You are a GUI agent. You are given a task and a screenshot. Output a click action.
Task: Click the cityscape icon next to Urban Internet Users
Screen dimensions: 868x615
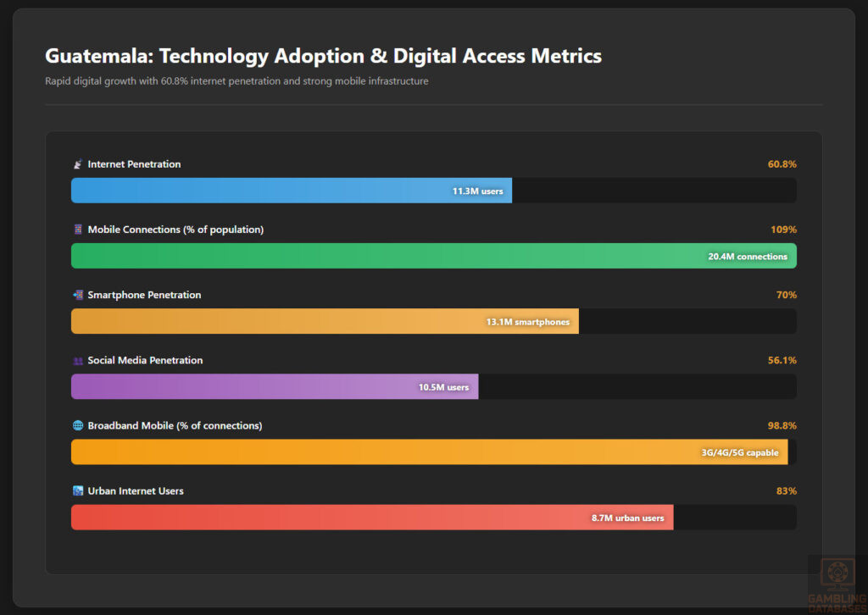pyautogui.click(x=77, y=490)
